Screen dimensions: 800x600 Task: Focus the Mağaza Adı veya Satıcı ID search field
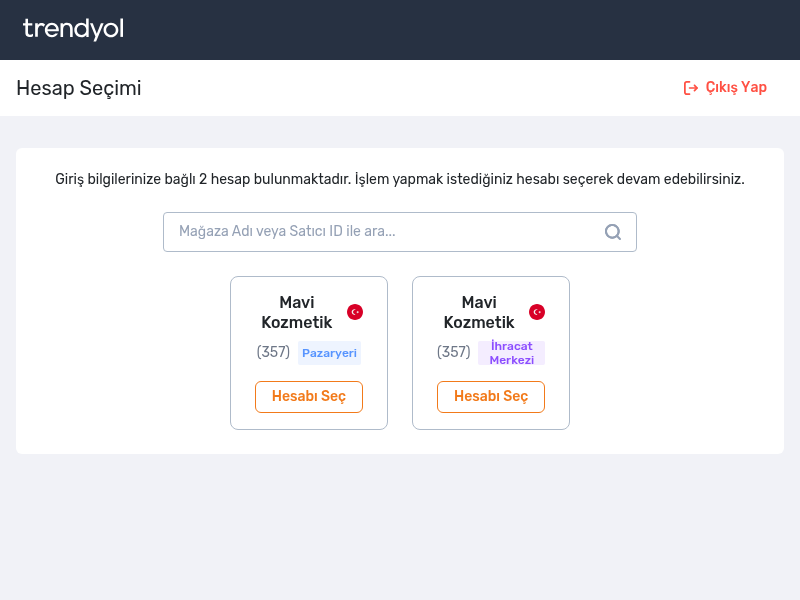[399, 232]
